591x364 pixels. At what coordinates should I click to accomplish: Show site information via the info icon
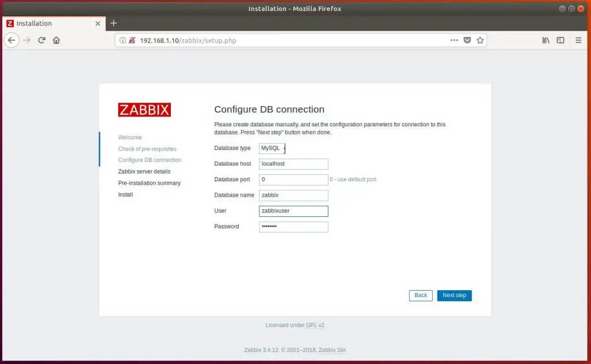click(122, 40)
